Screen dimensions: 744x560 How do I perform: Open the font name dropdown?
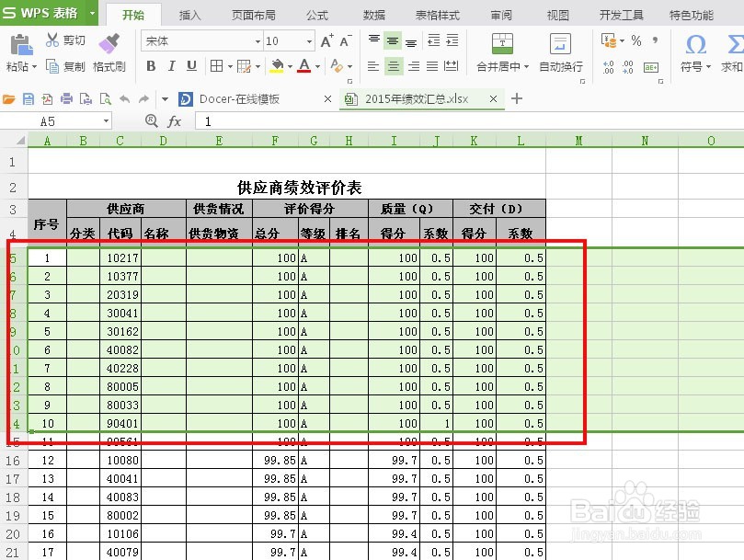(258, 41)
